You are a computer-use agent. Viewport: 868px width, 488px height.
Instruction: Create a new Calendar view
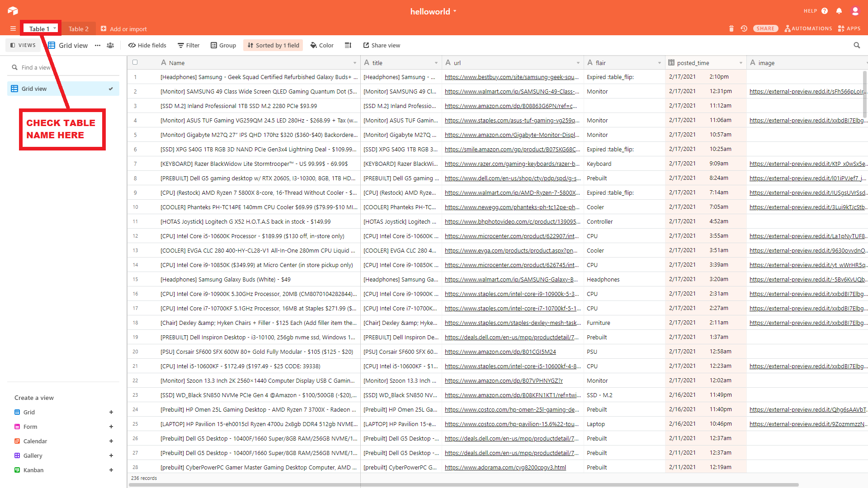(63, 441)
